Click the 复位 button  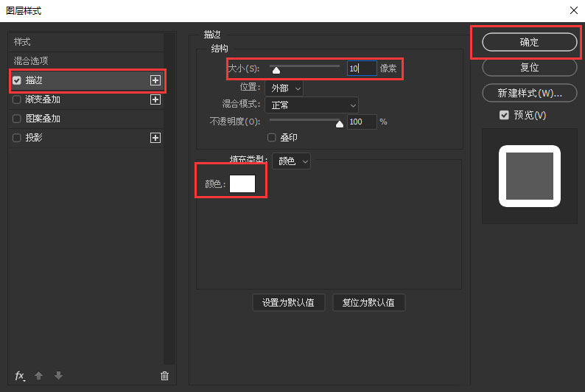click(530, 68)
